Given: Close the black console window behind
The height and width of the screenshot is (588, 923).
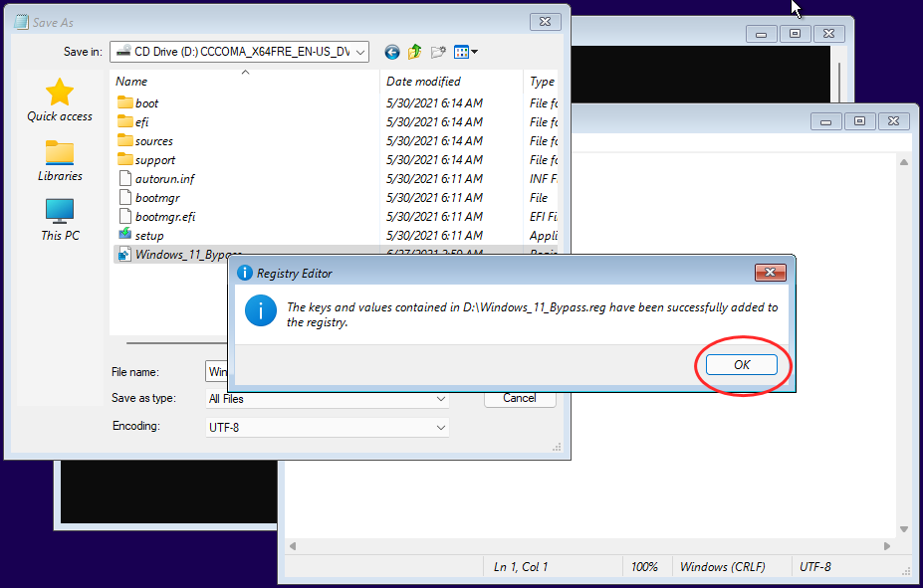Looking at the screenshot, I should pos(828,34).
